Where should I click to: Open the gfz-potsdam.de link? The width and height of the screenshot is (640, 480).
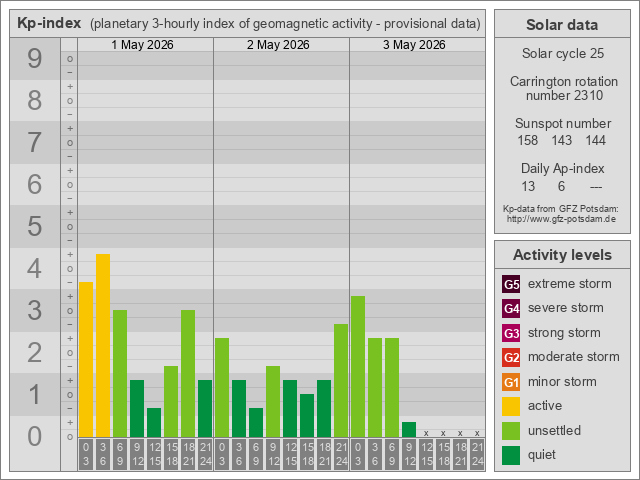[561, 219]
